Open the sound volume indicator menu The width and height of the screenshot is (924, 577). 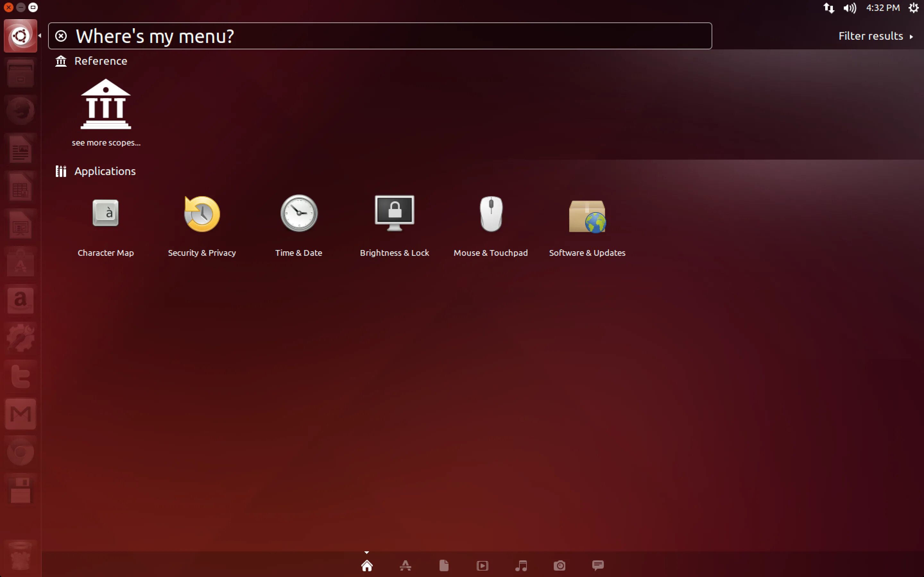point(850,8)
